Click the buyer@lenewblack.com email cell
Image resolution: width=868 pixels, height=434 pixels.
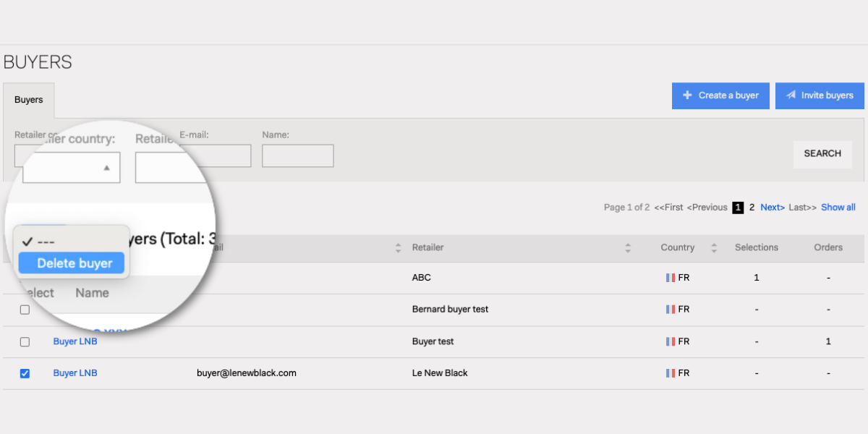pos(247,373)
